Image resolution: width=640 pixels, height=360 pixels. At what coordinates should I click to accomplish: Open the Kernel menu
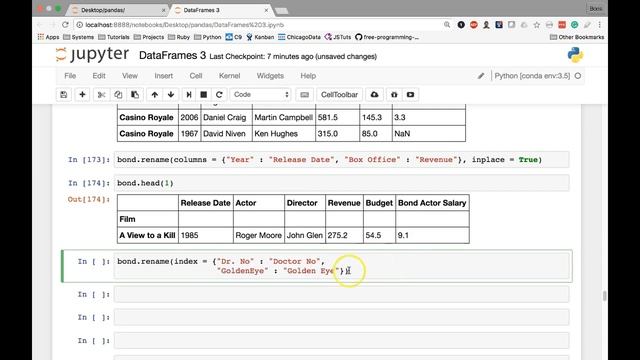[229, 76]
